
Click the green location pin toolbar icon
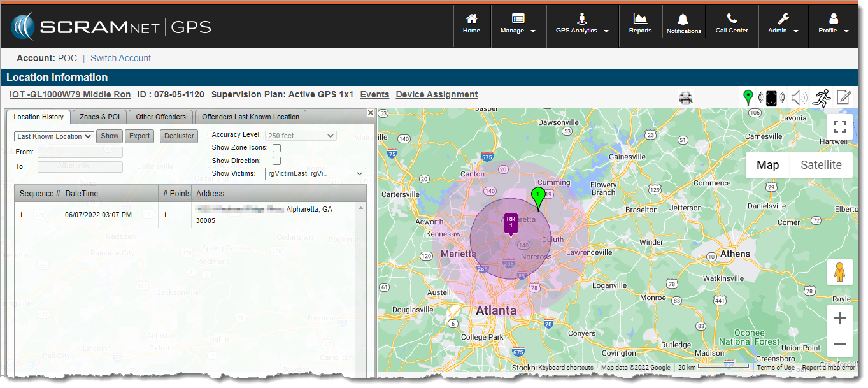point(748,97)
